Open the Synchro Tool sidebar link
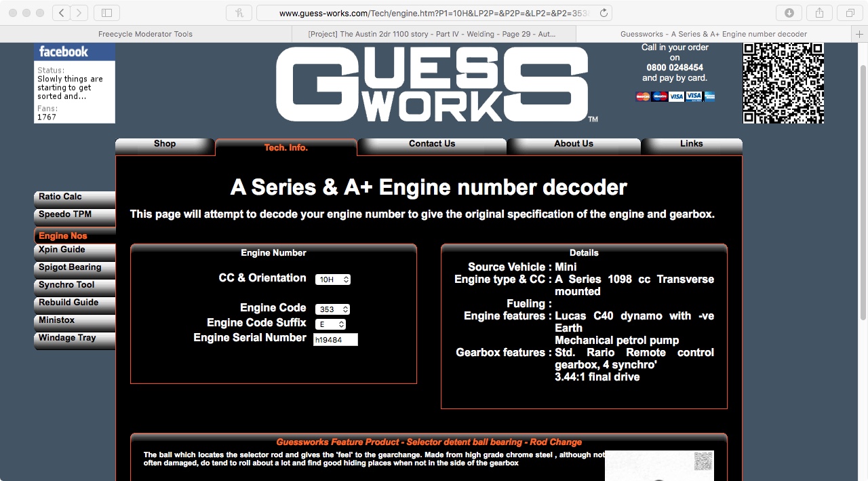This screenshot has height=481, width=868. [x=75, y=288]
